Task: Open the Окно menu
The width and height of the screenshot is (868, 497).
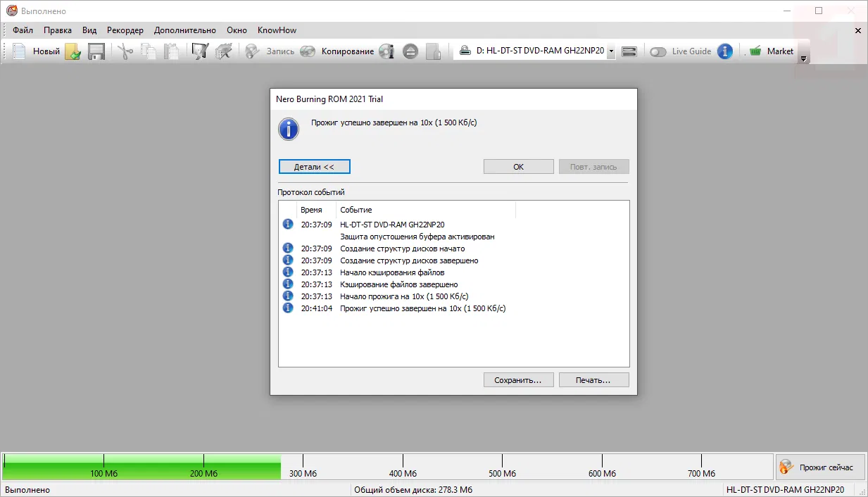Action: 237,30
